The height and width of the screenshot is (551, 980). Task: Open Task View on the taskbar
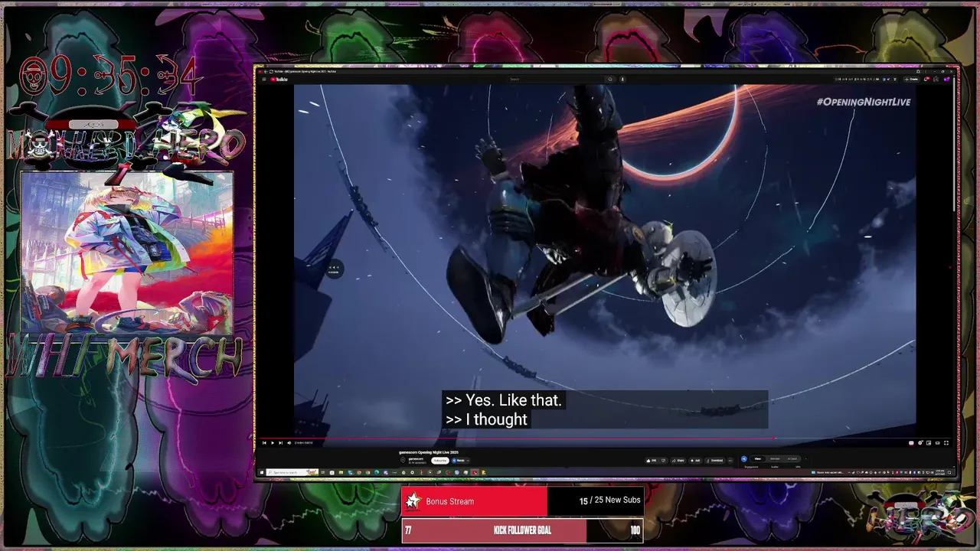point(323,472)
